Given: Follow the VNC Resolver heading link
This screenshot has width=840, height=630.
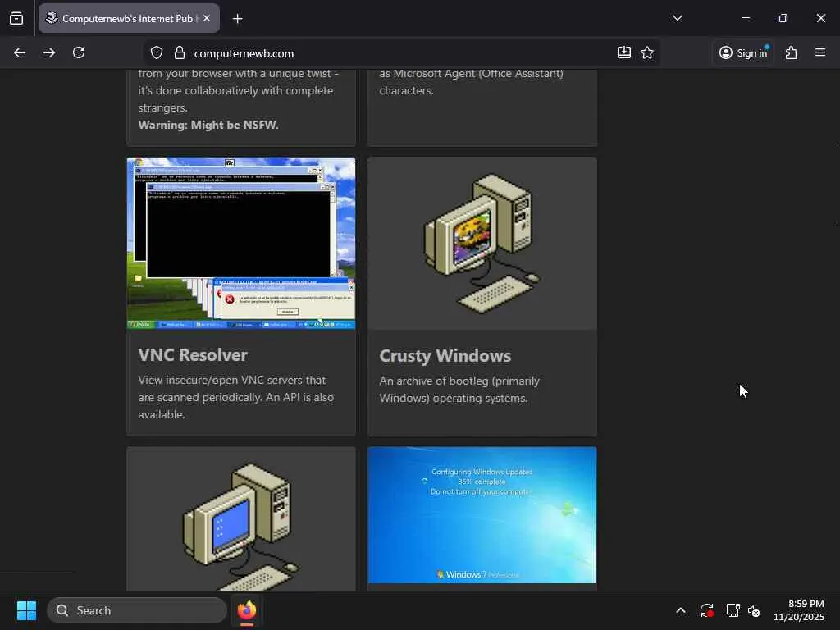Looking at the screenshot, I should [x=193, y=354].
